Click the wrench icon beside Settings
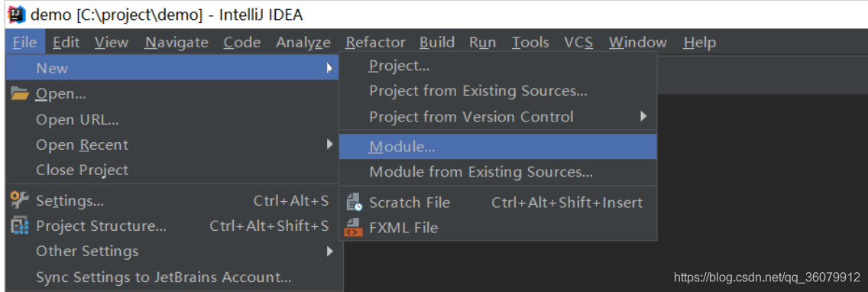 click(x=19, y=200)
